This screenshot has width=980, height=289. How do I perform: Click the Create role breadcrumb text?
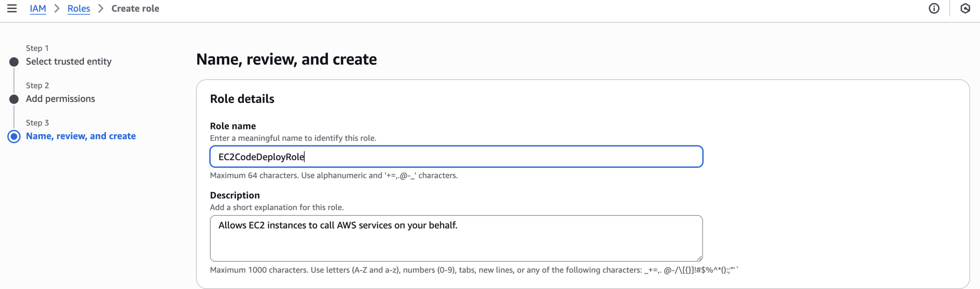coord(135,8)
